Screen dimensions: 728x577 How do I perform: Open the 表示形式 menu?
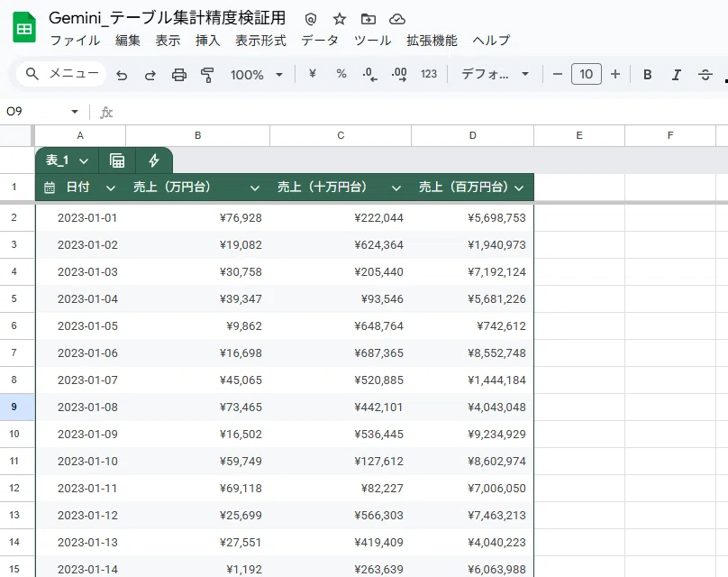coord(260,41)
